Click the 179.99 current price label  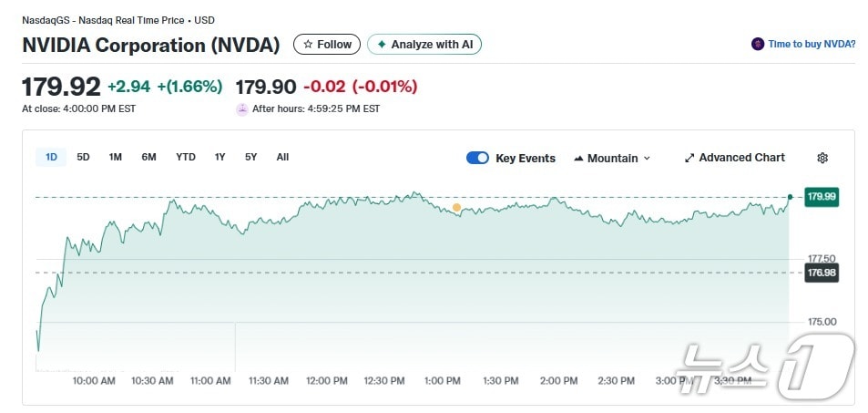pyautogui.click(x=822, y=196)
